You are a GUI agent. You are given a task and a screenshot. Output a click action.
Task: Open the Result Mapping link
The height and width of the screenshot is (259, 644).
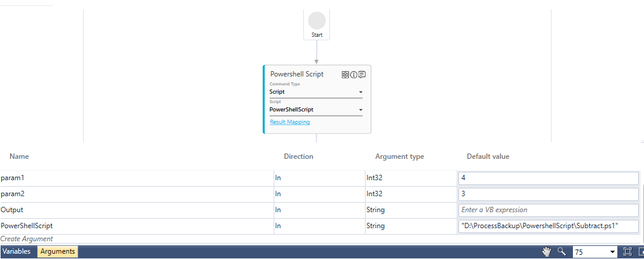point(290,122)
